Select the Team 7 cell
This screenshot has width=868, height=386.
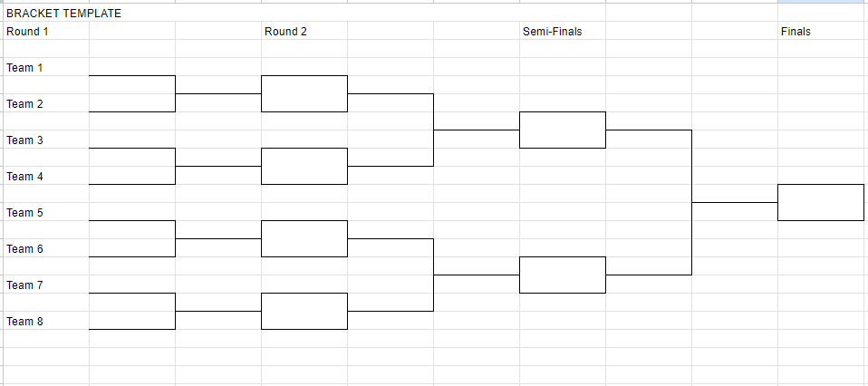(46, 285)
